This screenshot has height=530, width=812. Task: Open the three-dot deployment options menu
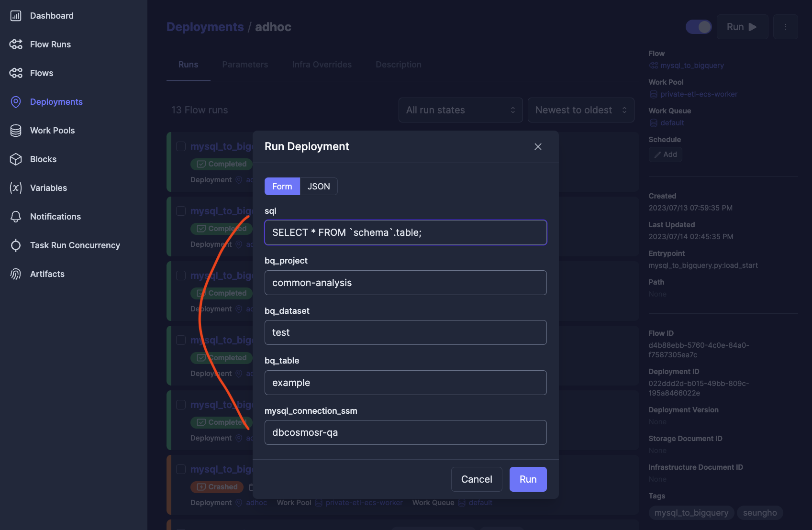[x=786, y=27]
